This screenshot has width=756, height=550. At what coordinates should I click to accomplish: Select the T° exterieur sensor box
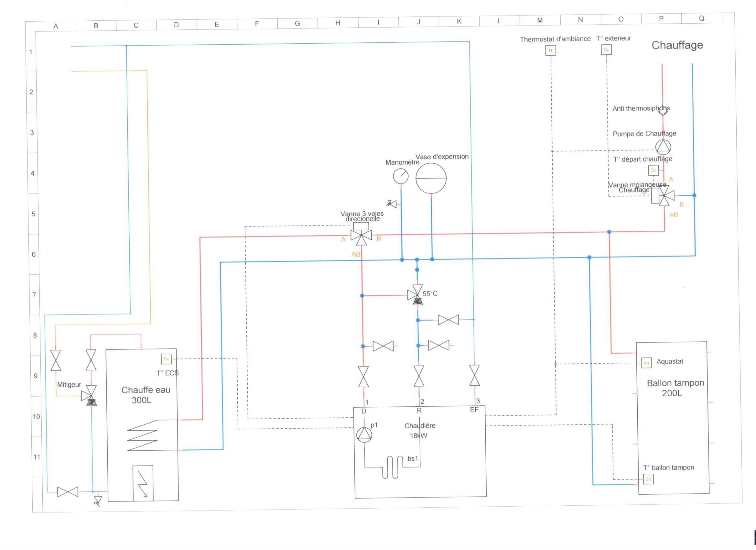tap(606, 50)
